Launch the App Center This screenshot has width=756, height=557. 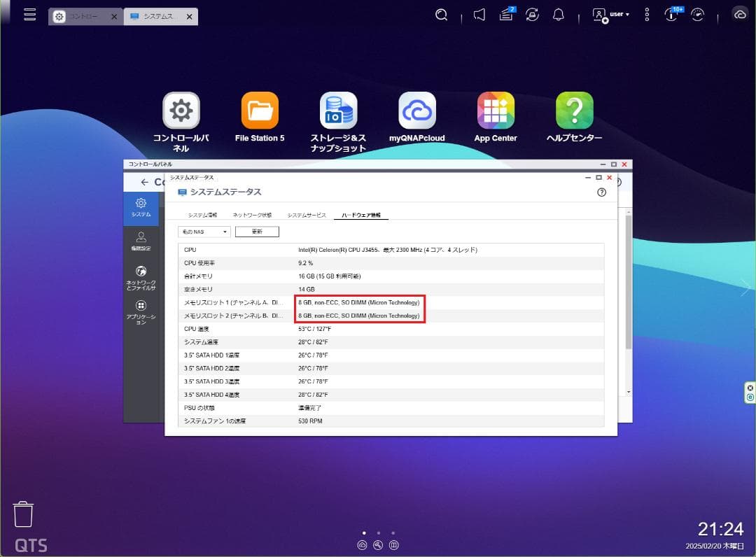pyautogui.click(x=496, y=111)
